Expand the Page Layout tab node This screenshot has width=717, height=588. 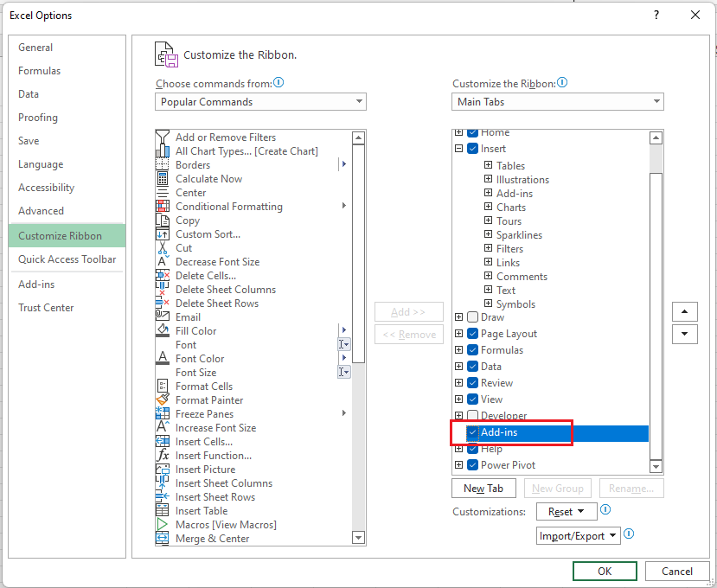point(458,333)
